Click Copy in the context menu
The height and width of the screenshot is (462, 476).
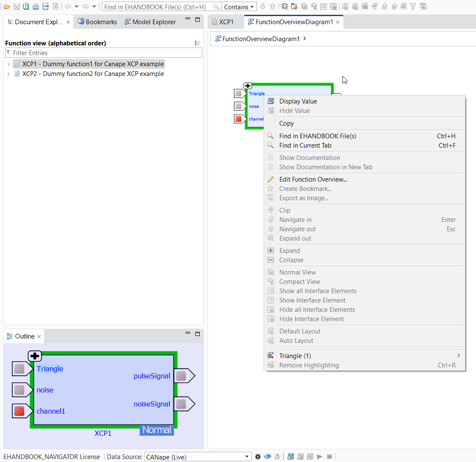click(286, 123)
